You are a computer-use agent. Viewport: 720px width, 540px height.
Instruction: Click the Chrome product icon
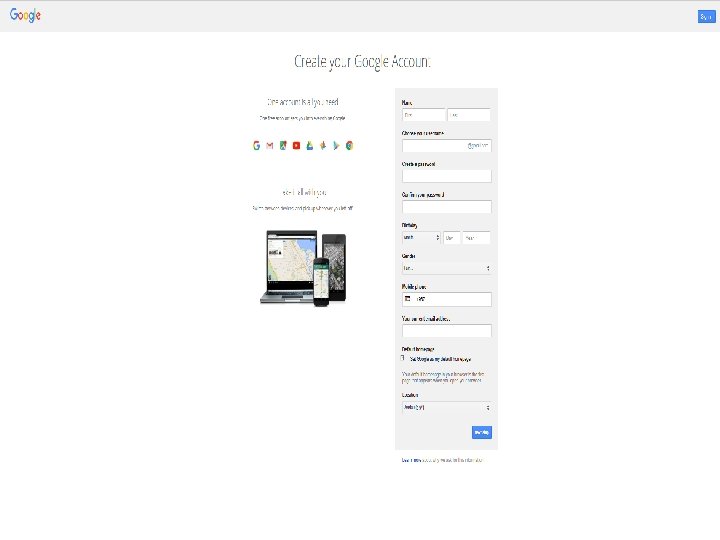[x=349, y=146]
